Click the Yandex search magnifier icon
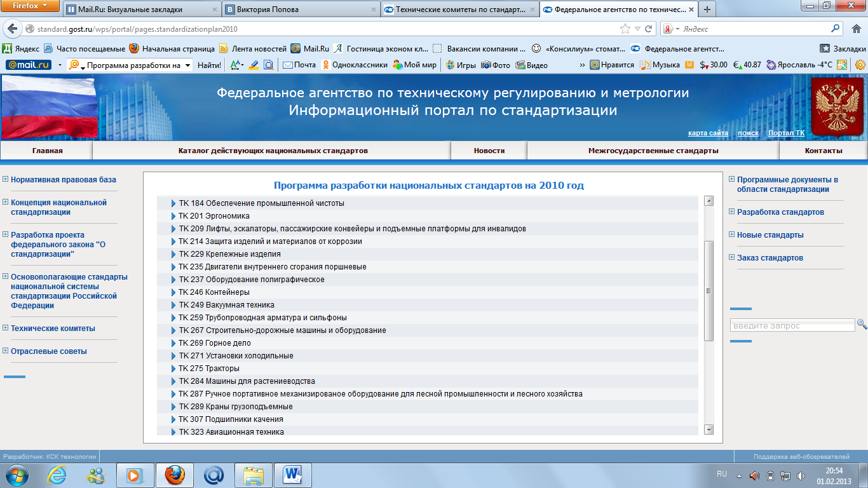Image resolution: width=868 pixels, height=488 pixels. (x=836, y=29)
